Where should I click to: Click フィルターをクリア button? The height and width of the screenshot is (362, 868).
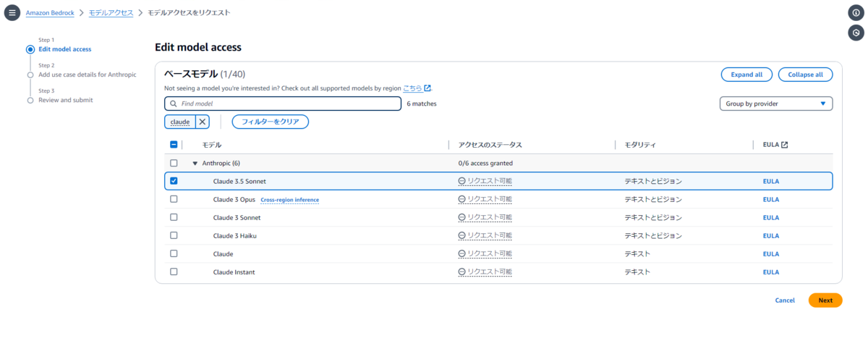point(271,122)
